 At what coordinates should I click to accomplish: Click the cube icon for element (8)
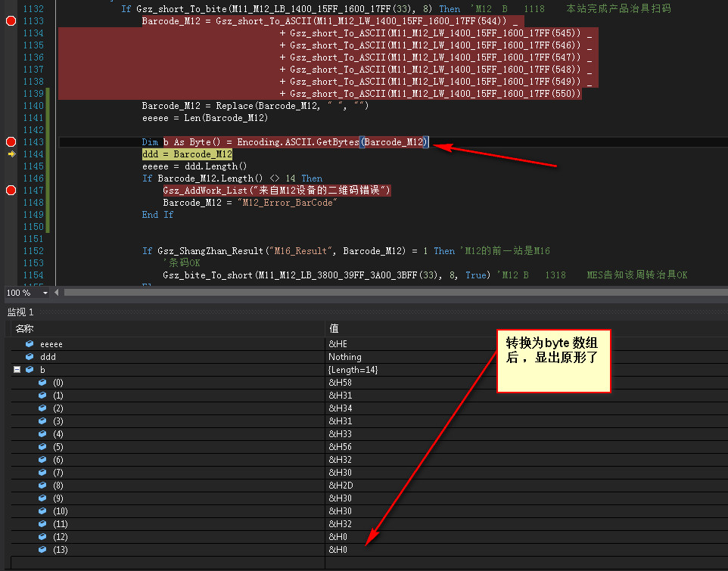coord(42,486)
